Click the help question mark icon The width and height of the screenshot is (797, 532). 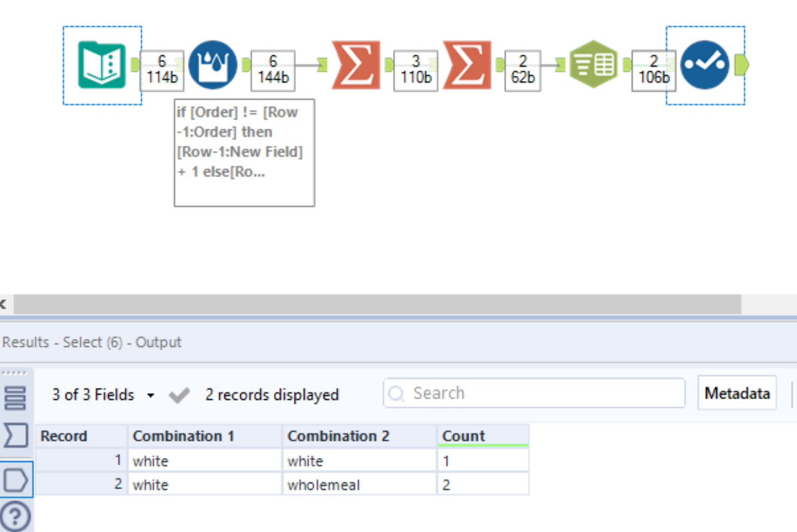pyautogui.click(x=16, y=515)
